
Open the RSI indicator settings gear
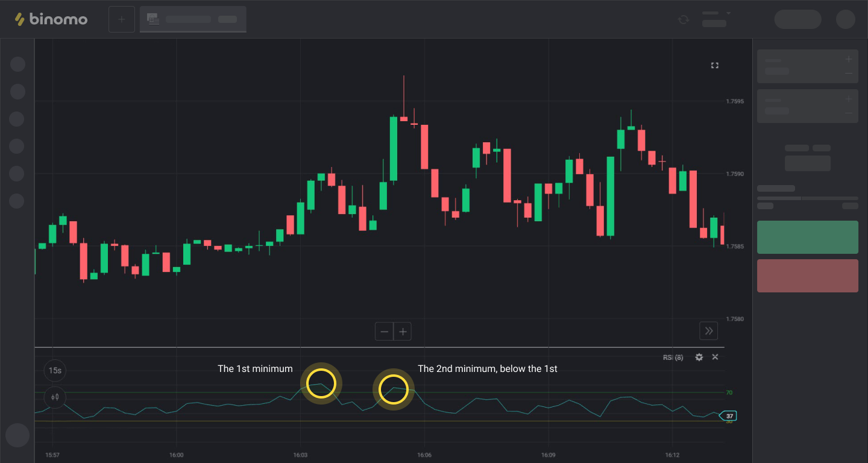(699, 357)
